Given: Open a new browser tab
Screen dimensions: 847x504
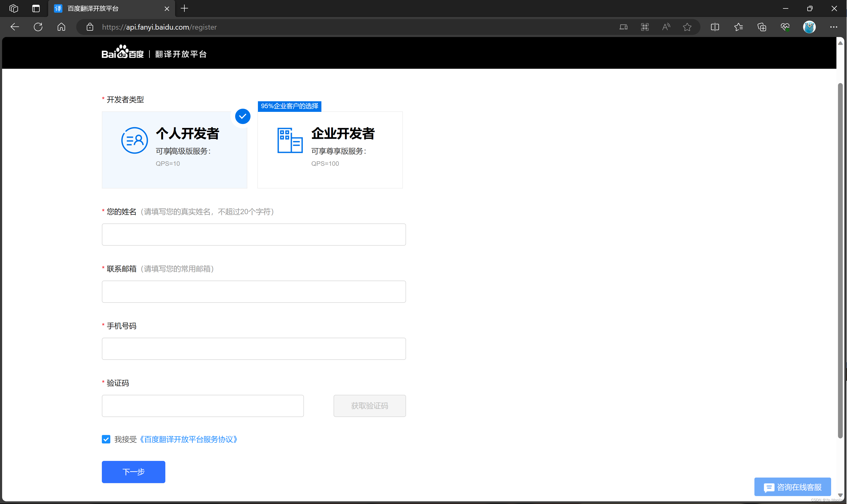Looking at the screenshot, I should pos(184,8).
